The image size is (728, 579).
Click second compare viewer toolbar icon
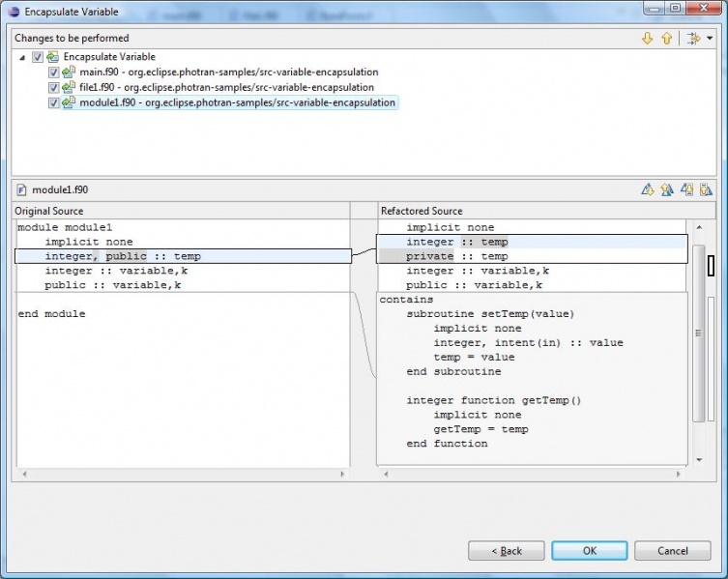(667, 189)
